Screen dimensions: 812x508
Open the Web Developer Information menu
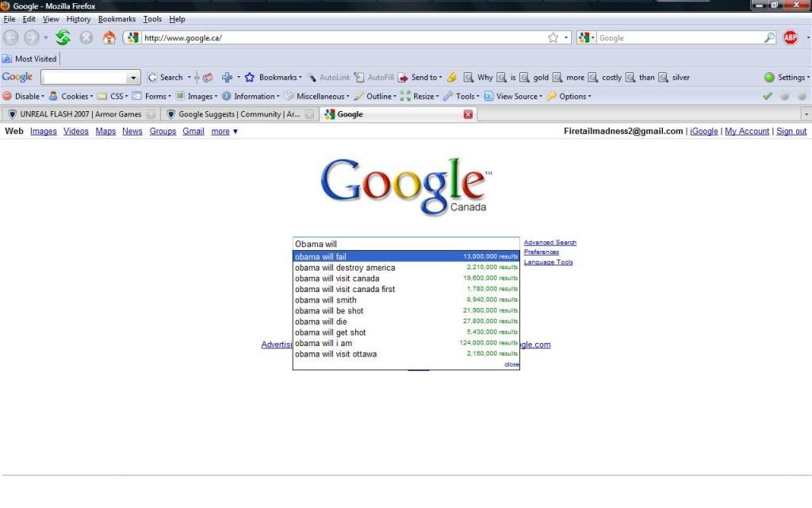(x=251, y=96)
